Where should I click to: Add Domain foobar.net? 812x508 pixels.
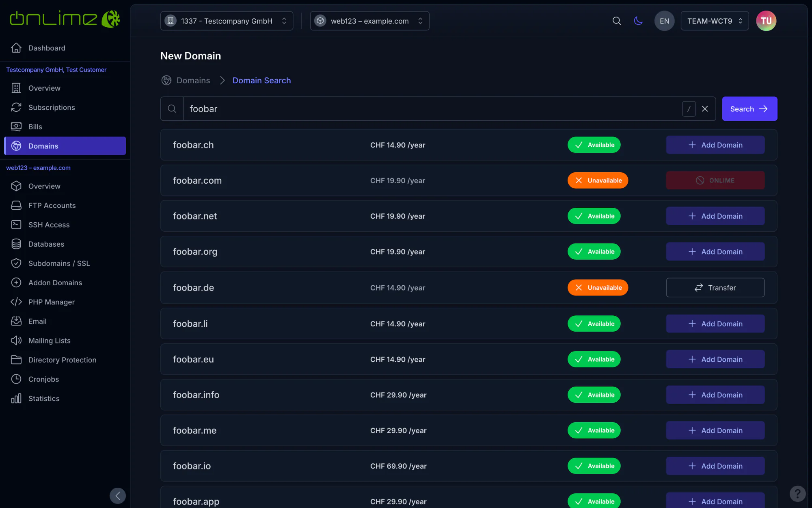point(715,216)
